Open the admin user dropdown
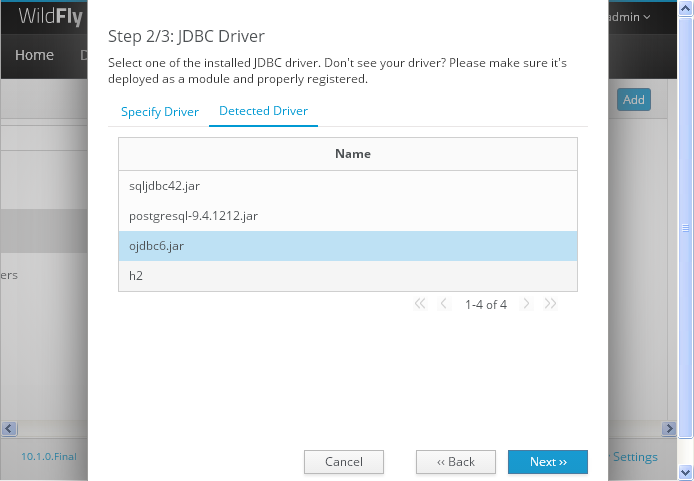The width and height of the screenshot is (694, 481). (632, 17)
